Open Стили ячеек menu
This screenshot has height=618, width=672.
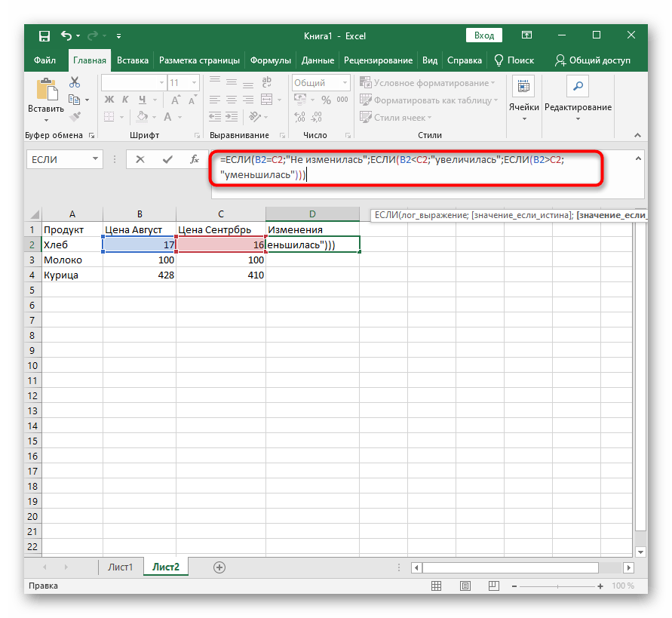click(x=395, y=117)
